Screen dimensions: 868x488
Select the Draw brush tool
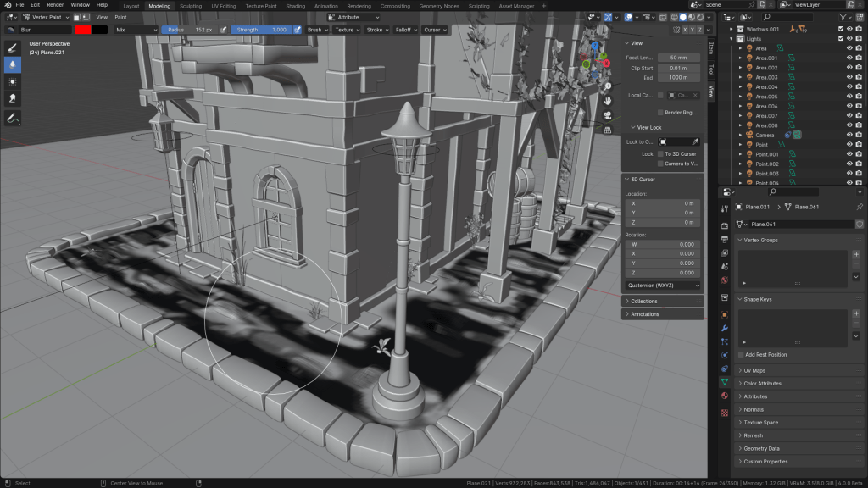coord(14,47)
